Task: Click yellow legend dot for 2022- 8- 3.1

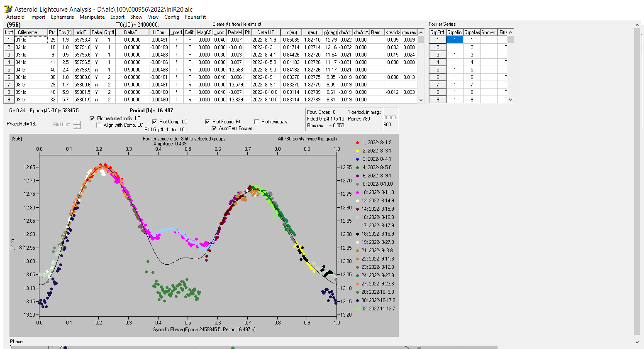Action: click(357, 151)
